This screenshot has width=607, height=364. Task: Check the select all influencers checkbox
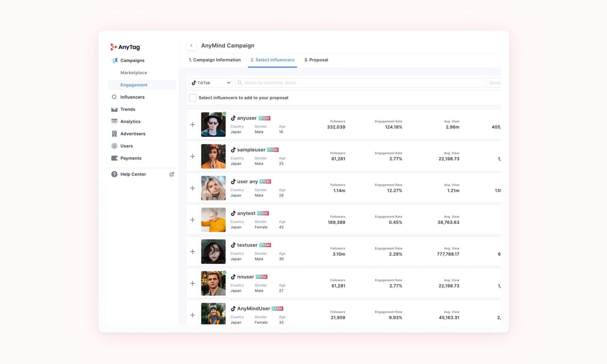tap(193, 98)
